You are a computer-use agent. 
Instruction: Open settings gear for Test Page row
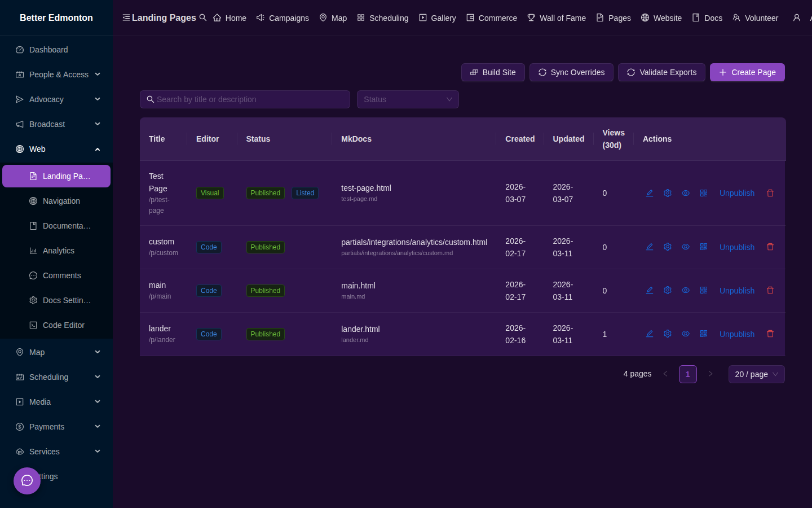[x=668, y=193]
